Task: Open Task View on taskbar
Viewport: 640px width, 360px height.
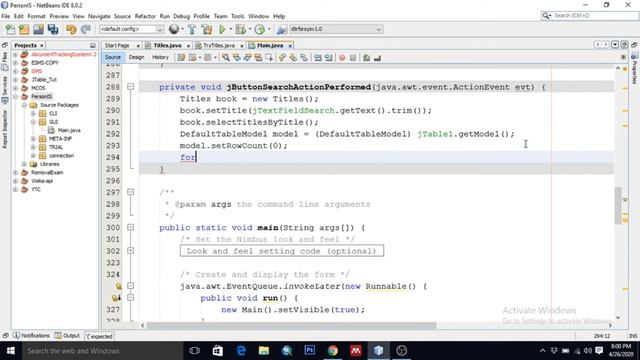Action: pos(195,351)
